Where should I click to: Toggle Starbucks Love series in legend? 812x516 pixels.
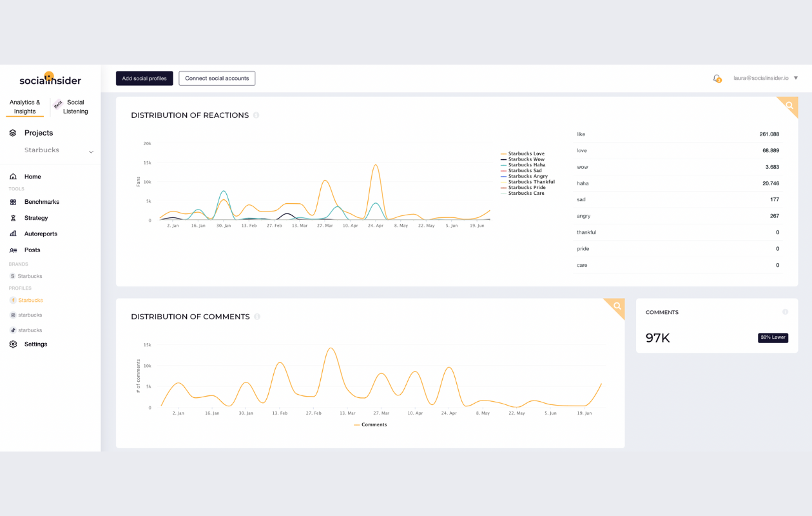coord(523,154)
